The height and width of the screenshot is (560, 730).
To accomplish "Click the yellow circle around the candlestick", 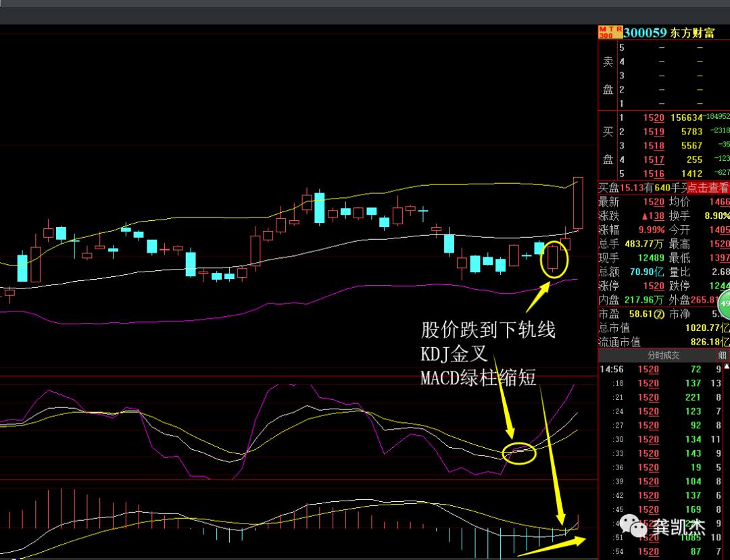I will pos(554,260).
